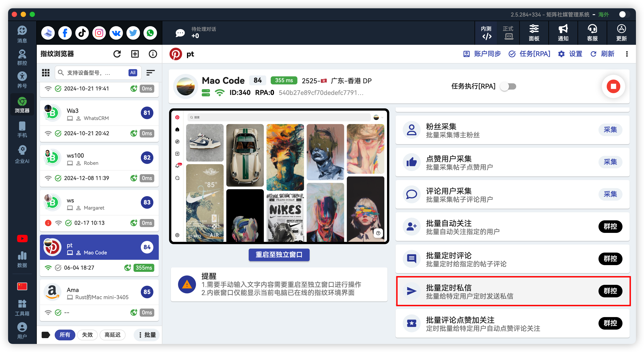The height and width of the screenshot is (352, 644).
Task: Refresh the fingerprint browser list
Action: coord(117,54)
